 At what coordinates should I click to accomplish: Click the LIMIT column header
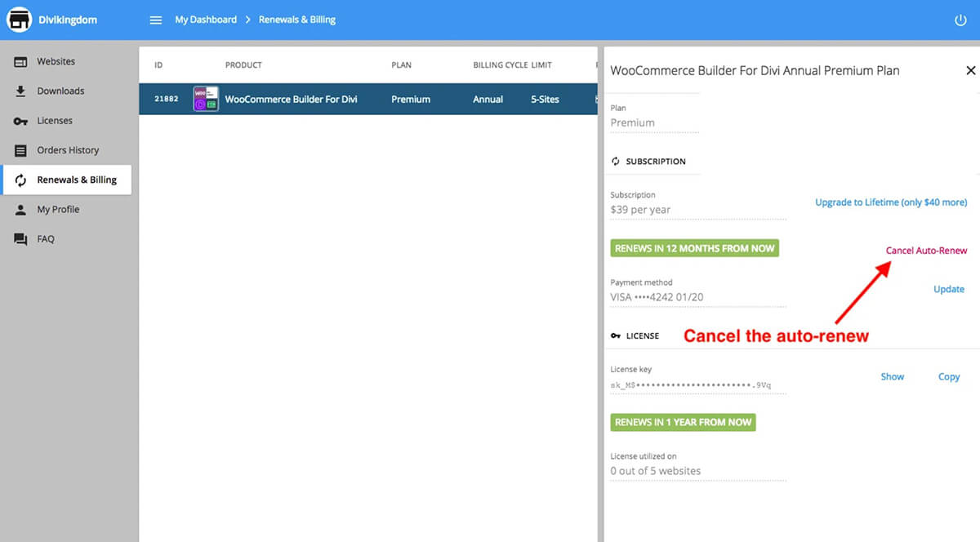[x=541, y=65]
